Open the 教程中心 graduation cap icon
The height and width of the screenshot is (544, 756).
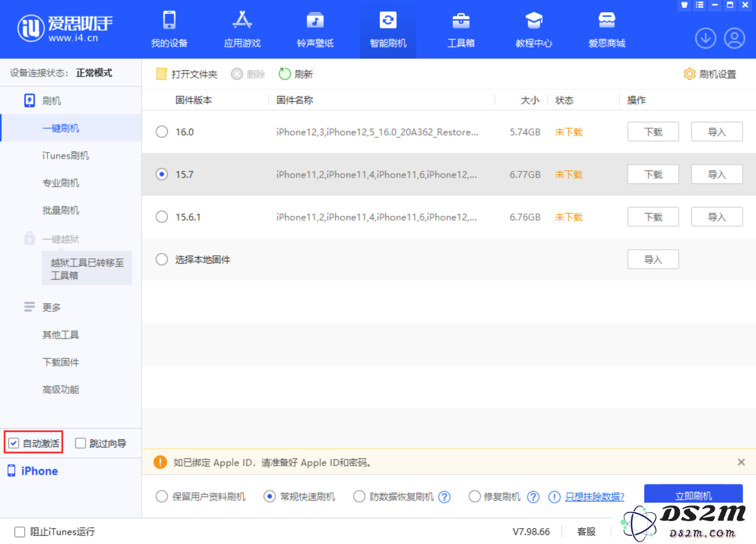(x=534, y=20)
